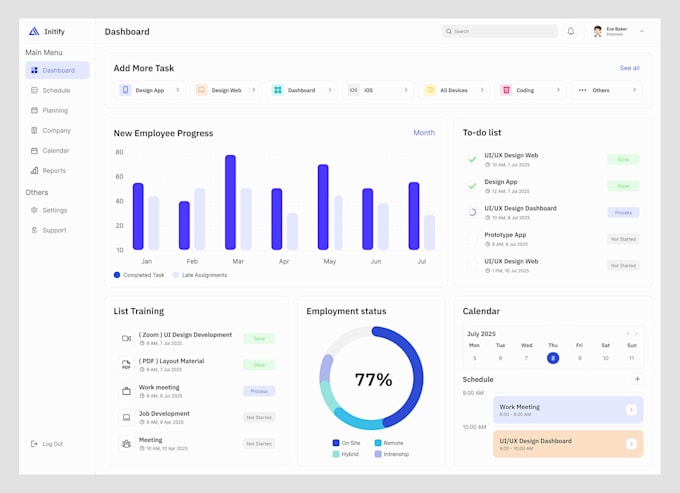Toggle checkmark for UI/UX Design Web 10 AM
Screen dimensions: 680x493
pyautogui.click(x=472, y=160)
